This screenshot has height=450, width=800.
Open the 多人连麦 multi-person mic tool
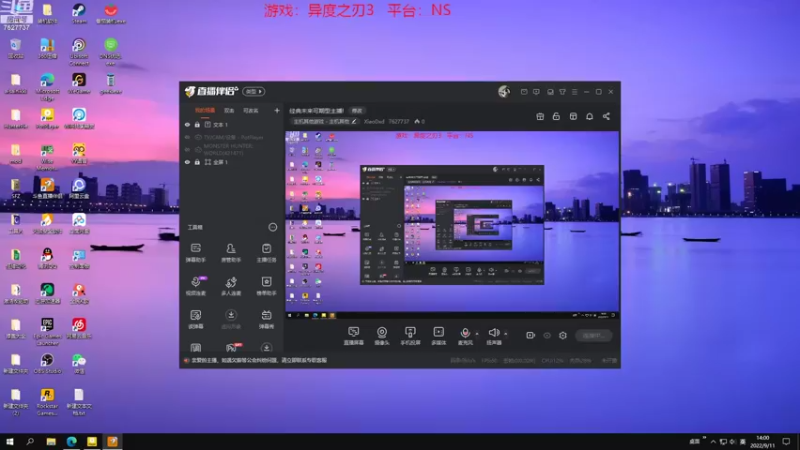(231, 286)
